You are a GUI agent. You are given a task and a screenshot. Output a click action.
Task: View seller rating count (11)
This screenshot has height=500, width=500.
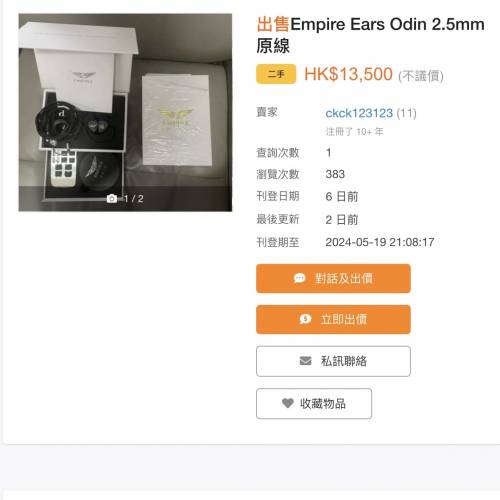[x=406, y=113]
